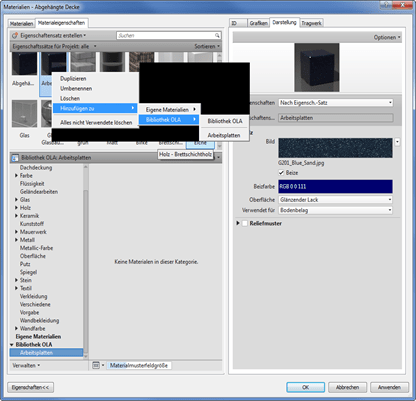This screenshot has height=401, width=416.
Task: Toggle the Beize checkbox
Action: (x=281, y=173)
